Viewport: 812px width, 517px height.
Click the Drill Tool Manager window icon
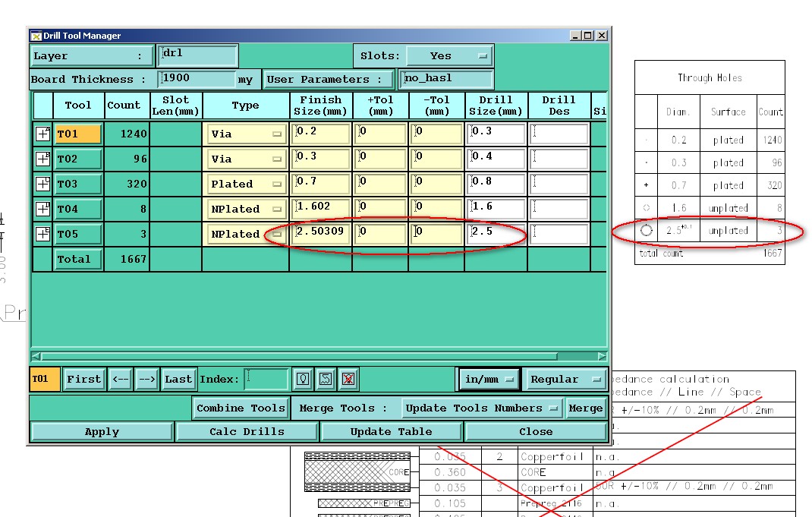(x=36, y=36)
